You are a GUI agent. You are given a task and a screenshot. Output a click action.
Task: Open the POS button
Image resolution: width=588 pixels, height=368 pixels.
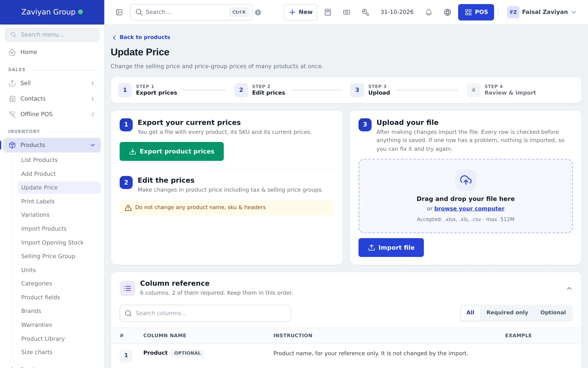click(x=476, y=12)
